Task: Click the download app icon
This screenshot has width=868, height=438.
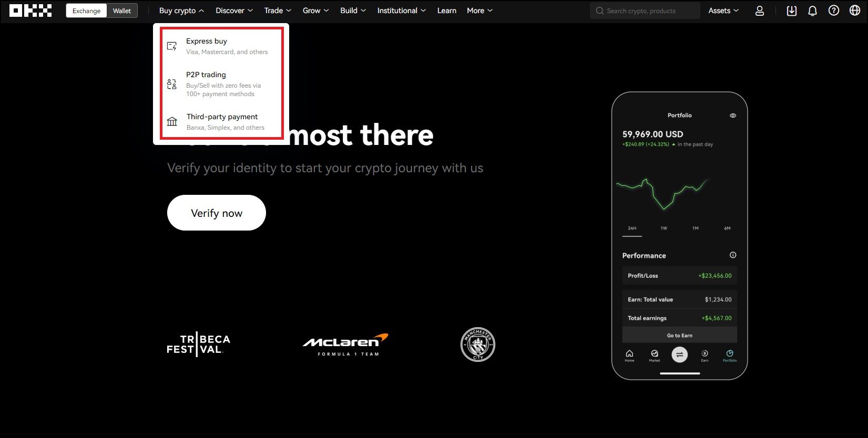Action: 791,11
